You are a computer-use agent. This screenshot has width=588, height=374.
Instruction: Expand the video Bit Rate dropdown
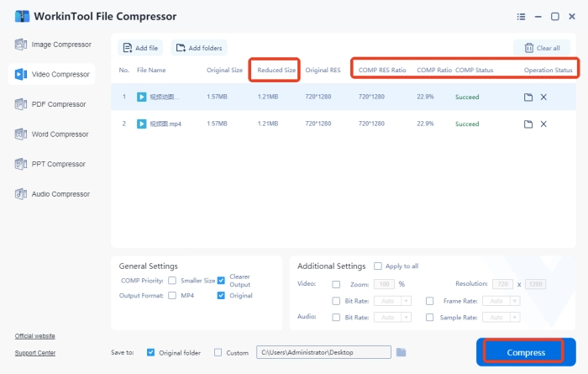[393, 301]
